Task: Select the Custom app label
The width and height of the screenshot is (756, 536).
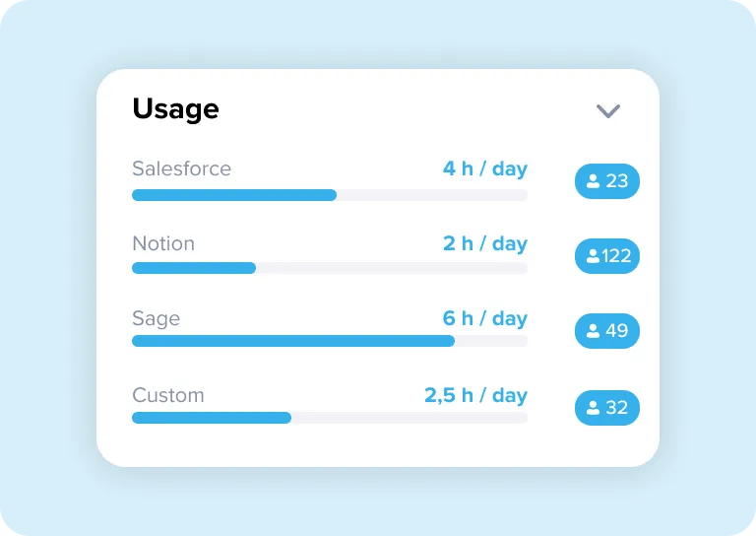Action: [168, 395]
